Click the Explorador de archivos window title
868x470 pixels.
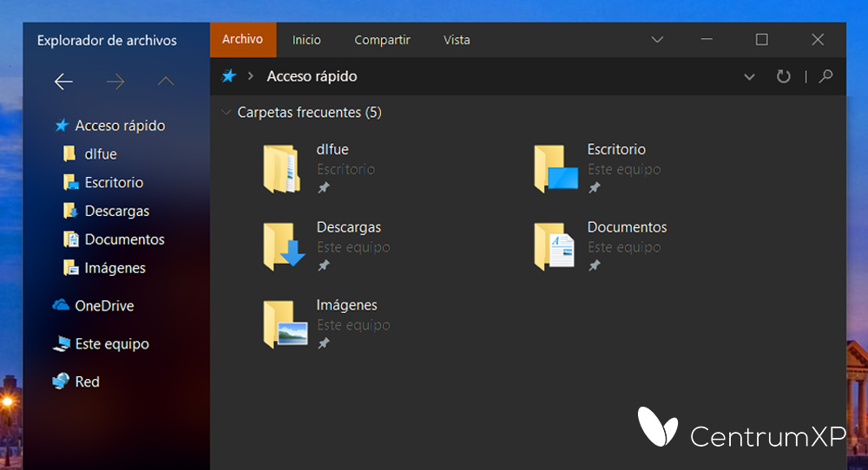pyautogui.click(x=107, y=41)
